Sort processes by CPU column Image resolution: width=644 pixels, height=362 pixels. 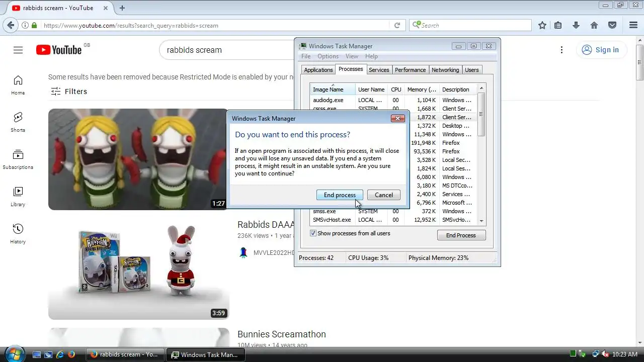coord(396,89)
